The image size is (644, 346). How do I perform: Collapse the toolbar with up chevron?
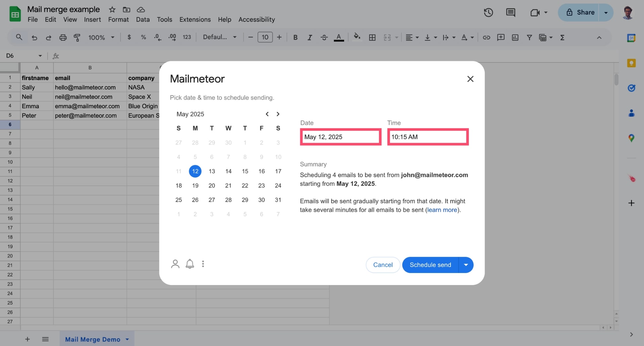coord(599,37)
